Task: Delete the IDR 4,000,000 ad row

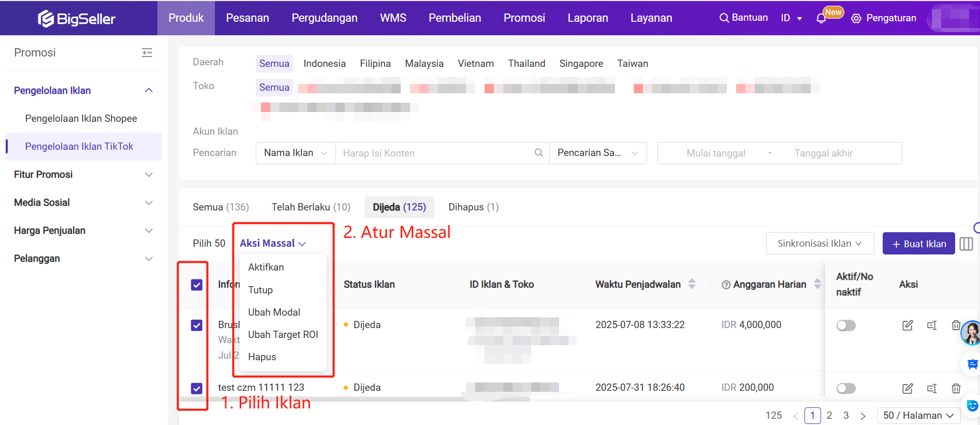Action: click(956, 325)
